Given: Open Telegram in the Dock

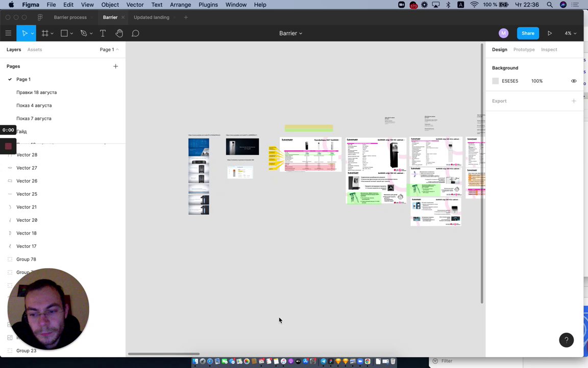Looking at the screenshot, I should click(323, 361).
